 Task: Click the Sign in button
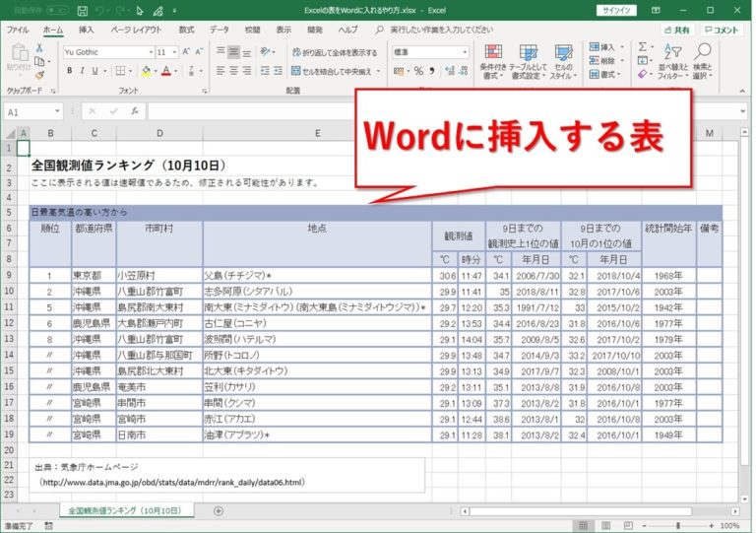616,10
